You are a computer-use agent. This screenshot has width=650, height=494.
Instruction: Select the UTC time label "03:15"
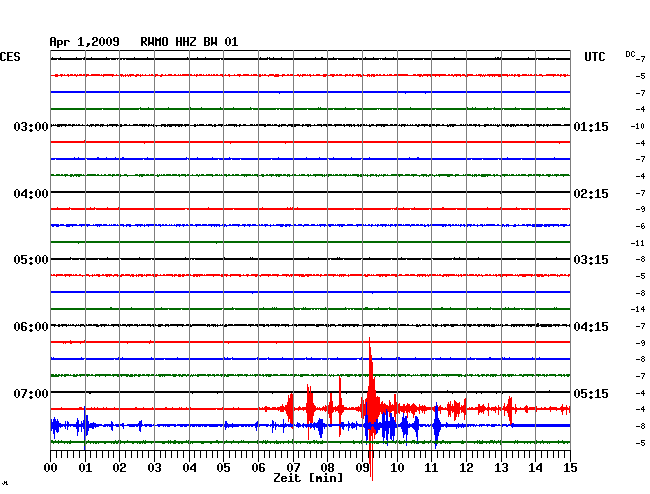(x=591, y=260)
